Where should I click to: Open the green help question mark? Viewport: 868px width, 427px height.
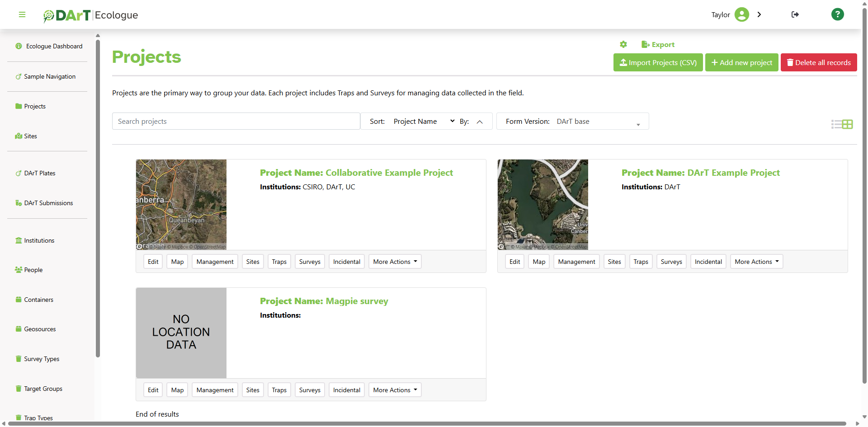(x=838, y=14)
